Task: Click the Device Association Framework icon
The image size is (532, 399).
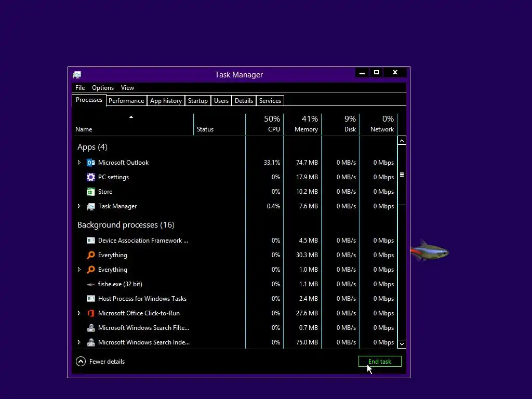Action: [90, 241]
